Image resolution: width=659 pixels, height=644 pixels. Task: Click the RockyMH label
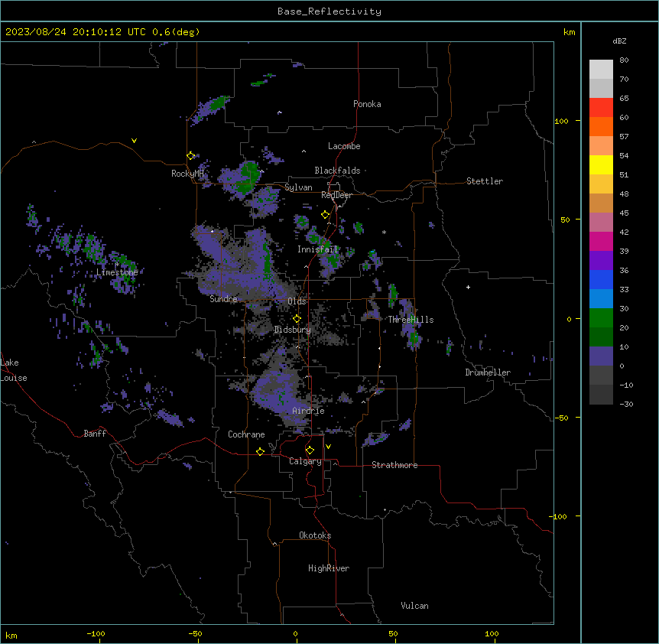187,174
